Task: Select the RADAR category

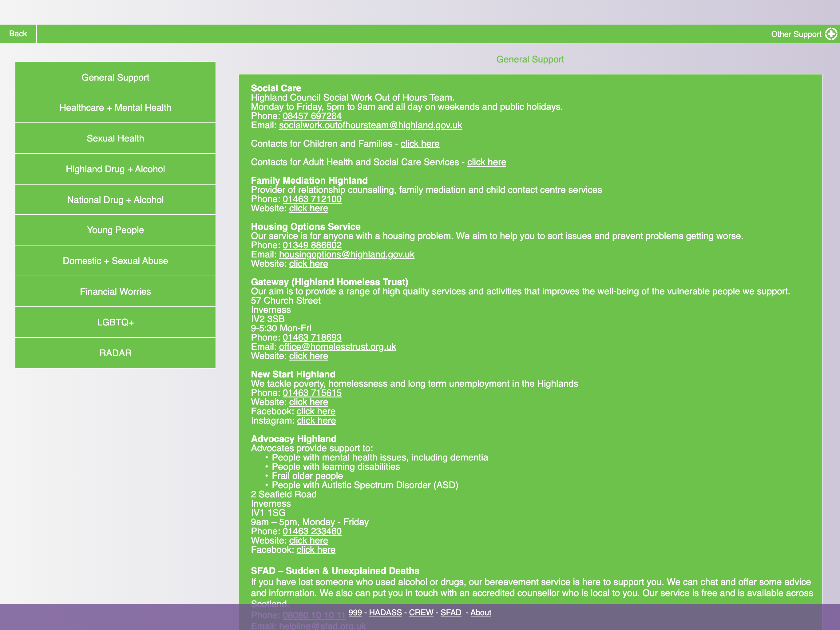Action: (x=115, y=353)
